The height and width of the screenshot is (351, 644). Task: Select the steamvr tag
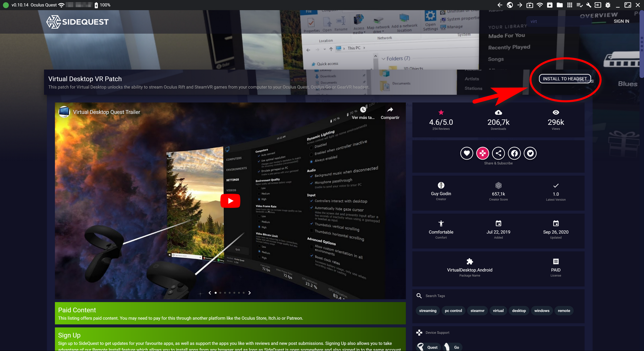[477, 311]
